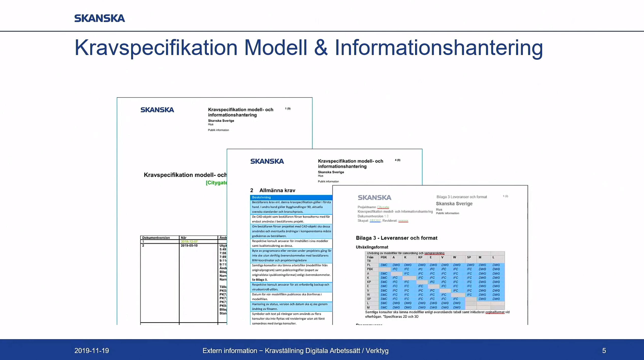Click the SKANSKA logo in the slide header
Screen dimensions: 644x360
pyautogui.click(x=100, y=18)
